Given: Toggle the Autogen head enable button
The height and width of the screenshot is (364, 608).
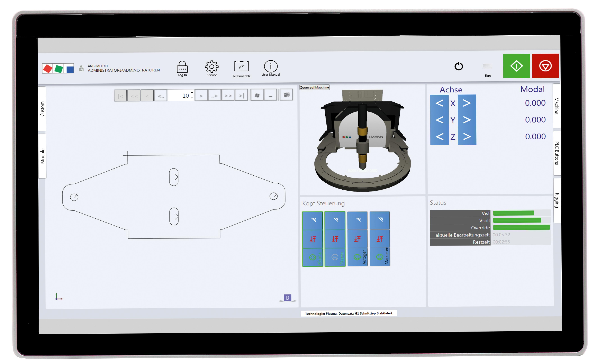Looking at the screenshot, I should (x=357, y=257).
